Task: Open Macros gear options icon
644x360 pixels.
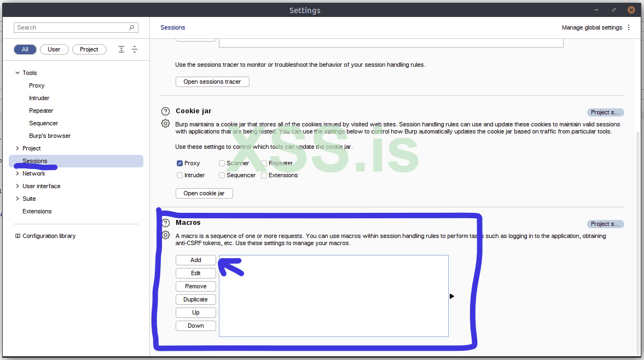Action: (x=166, y=235)
